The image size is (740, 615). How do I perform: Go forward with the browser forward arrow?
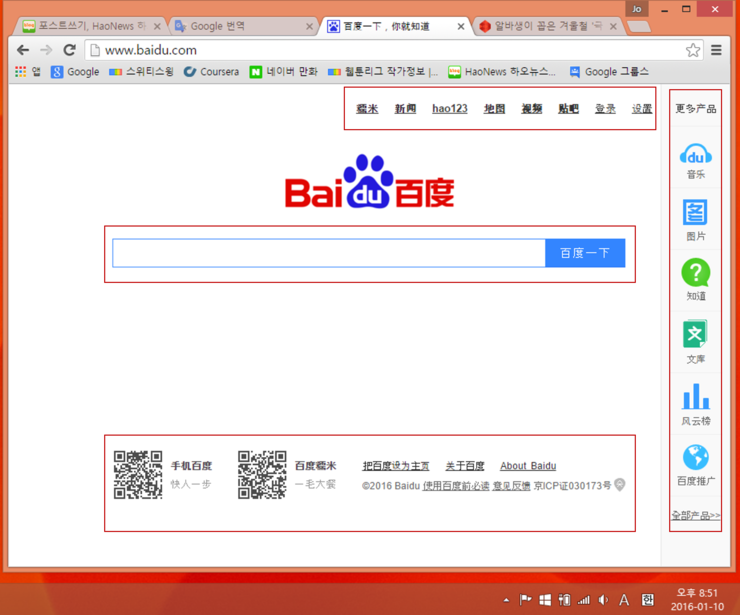46,50
